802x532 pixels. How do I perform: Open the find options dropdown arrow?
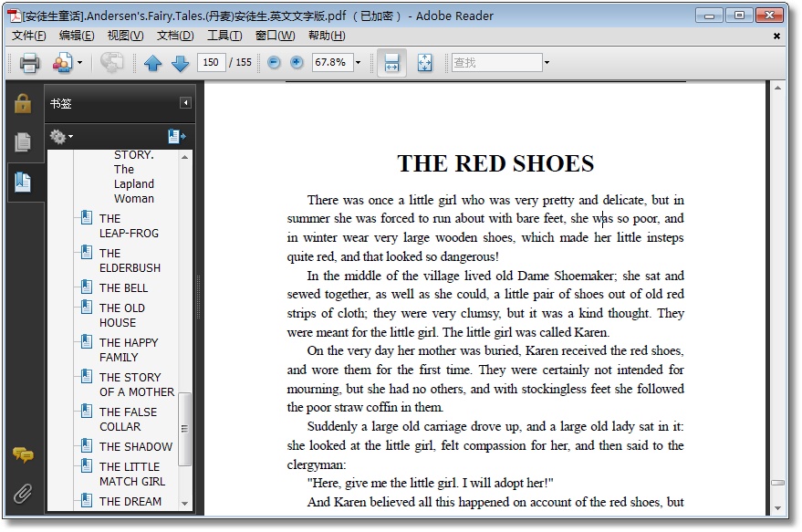pyautogui.click(x=547, y=62)
